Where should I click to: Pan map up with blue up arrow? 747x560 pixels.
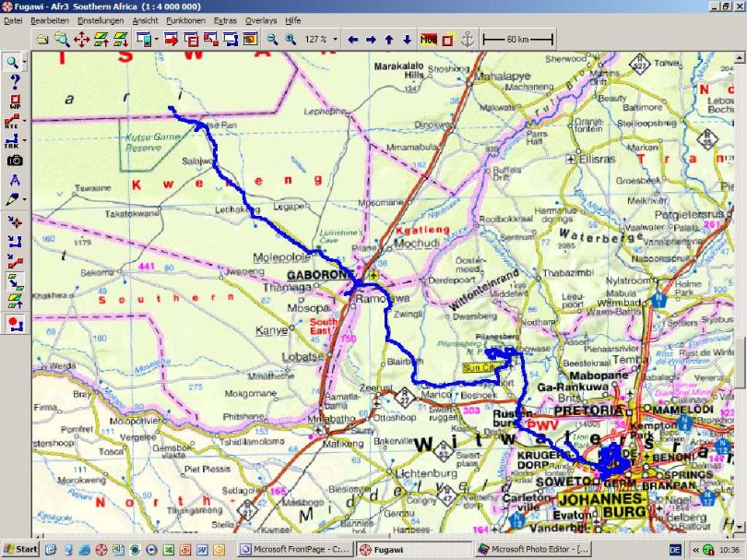tap(389, 40)
